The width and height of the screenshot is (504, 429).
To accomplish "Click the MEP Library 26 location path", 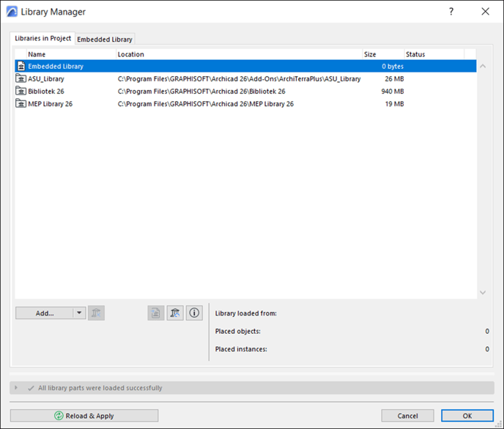I will click(x=206, y=104).
